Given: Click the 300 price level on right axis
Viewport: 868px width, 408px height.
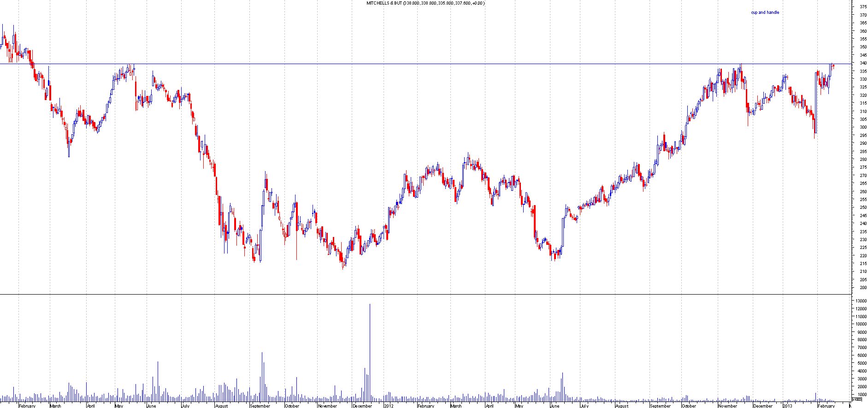Looking at the screenshot, I should coord(862,127).
